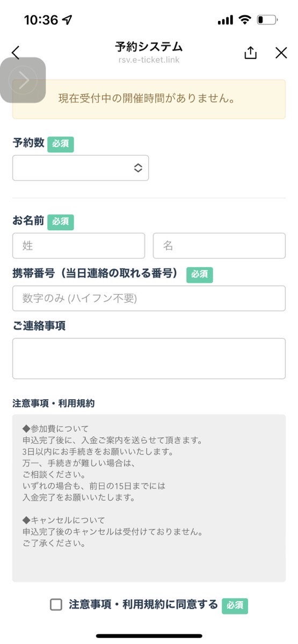Screen dimensions: 298x644
Task: Tap the 注意事項・利用規約 terms text box
Action: tap(149, 498)
